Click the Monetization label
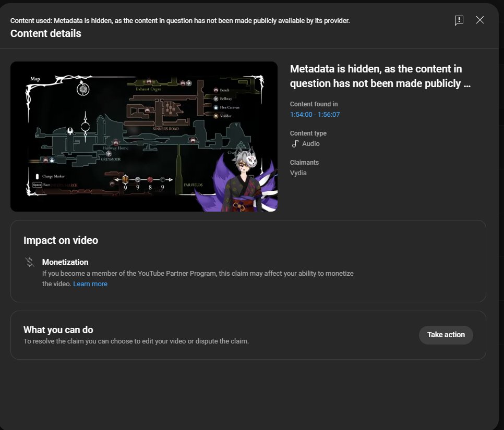Screen dimensions: 504x430 pos(65,262)
